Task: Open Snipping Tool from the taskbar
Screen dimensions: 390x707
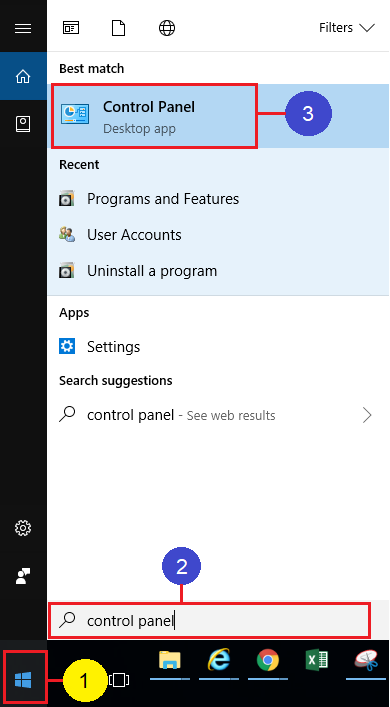Action: [366, 661]
